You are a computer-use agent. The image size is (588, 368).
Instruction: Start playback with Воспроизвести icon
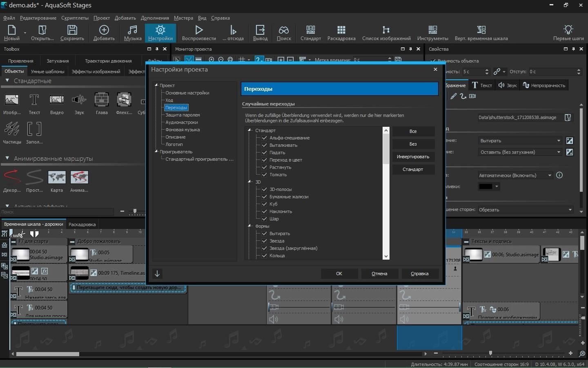pyautogui.click(x=199, y=33)
